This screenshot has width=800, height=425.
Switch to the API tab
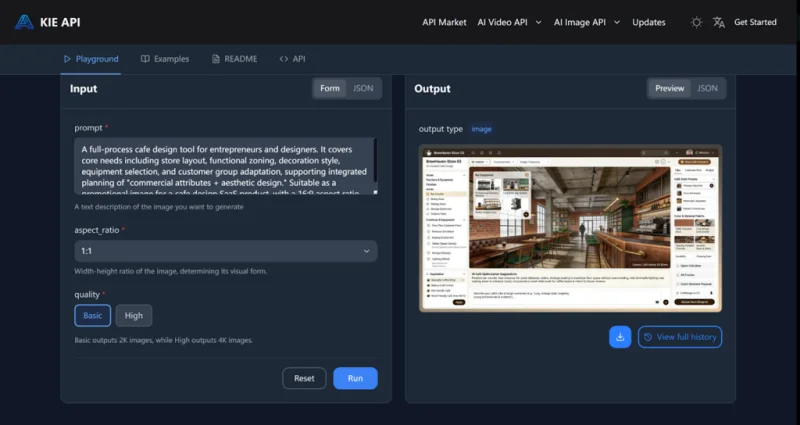point(292,59)
